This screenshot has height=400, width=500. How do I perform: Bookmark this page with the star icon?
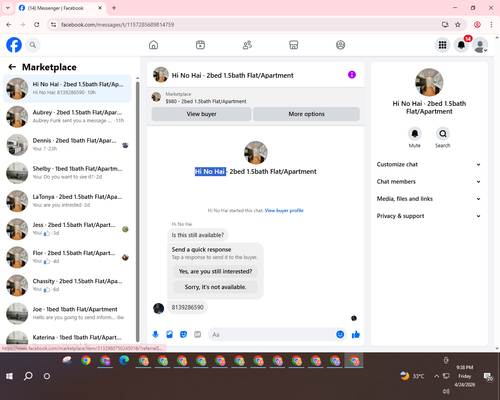click(458, 25)
